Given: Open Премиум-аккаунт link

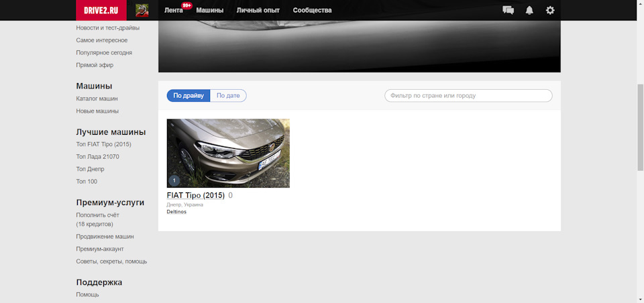Looking at the screenshot, I should (x=100, y=249).
